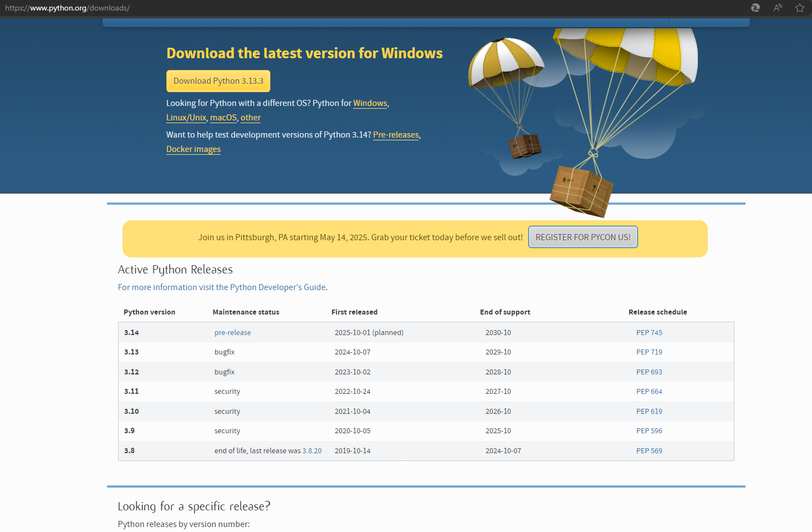Viewport: 812px width, 532px height.
Task: Select version cell '3.9'
Action: tap(129, 431)
